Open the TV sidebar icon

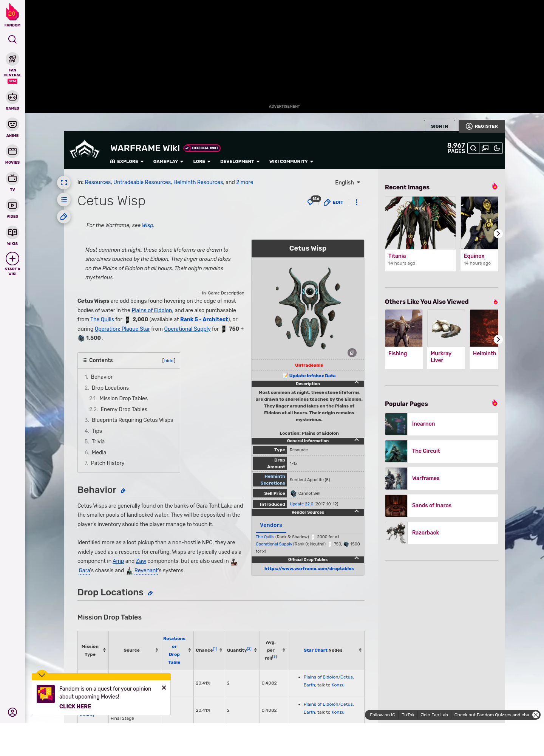click(12, 178)
